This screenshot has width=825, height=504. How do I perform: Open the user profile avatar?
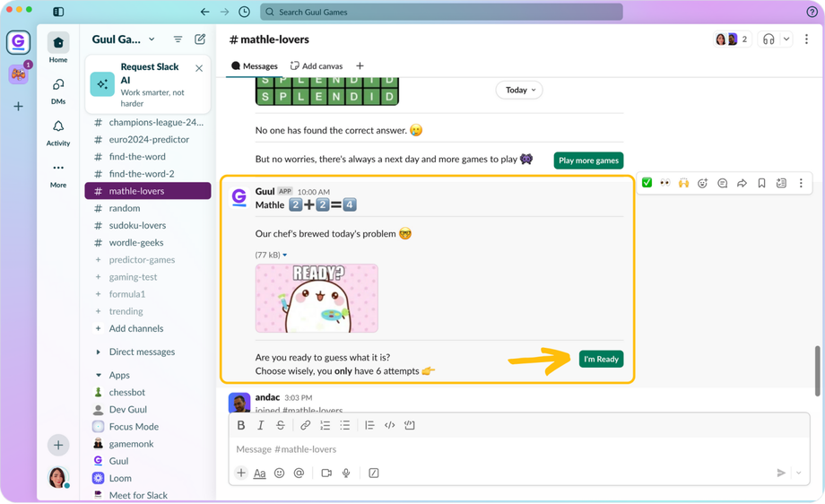[58, 477]
